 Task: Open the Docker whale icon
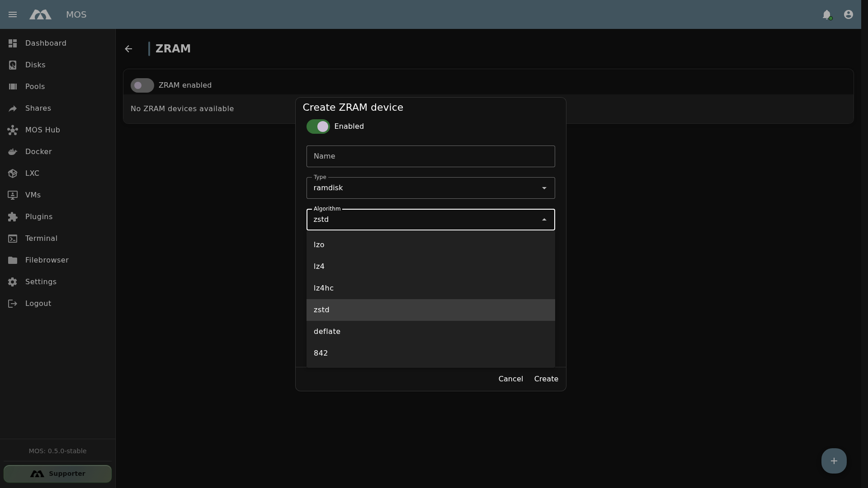coord(13,152)
